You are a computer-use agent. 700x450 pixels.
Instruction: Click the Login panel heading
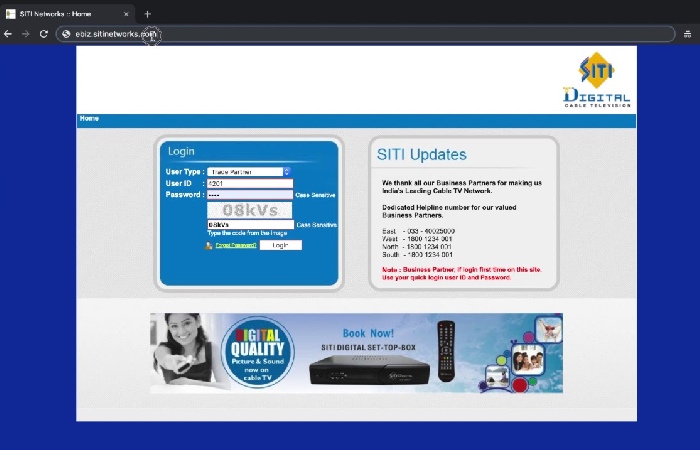click(181, 151)
